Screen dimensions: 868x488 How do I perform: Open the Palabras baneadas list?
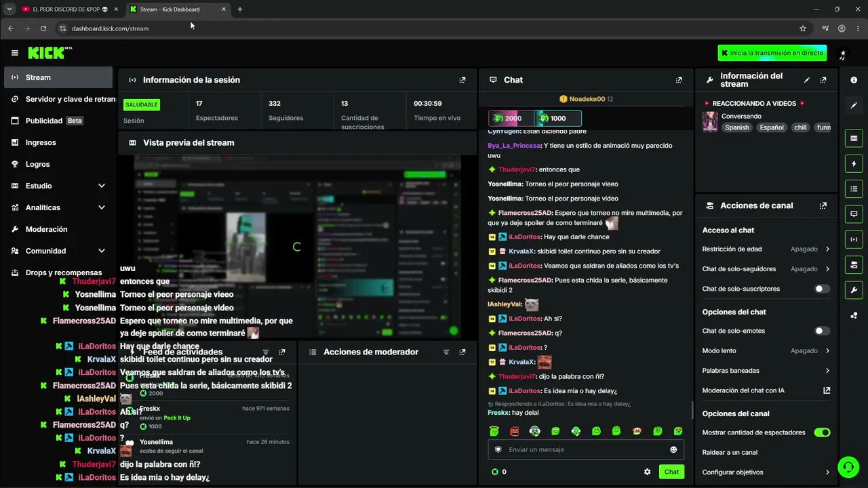click(766, 371)
